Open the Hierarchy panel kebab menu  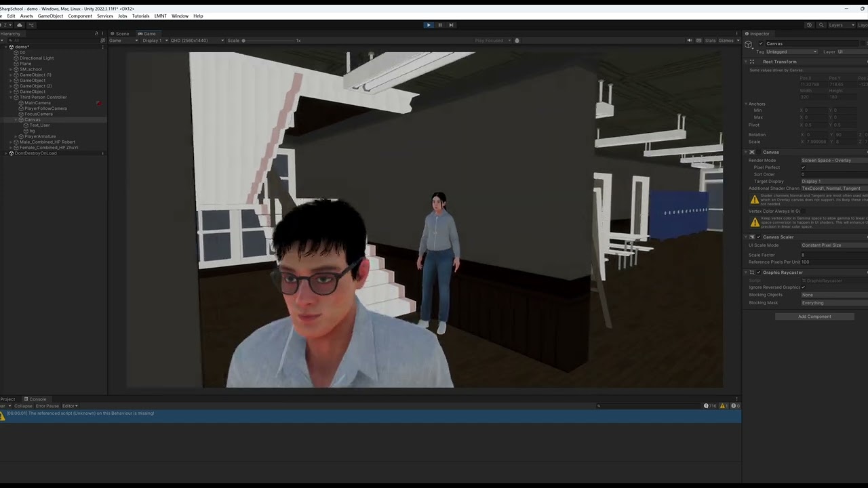(x=102, y=33)
